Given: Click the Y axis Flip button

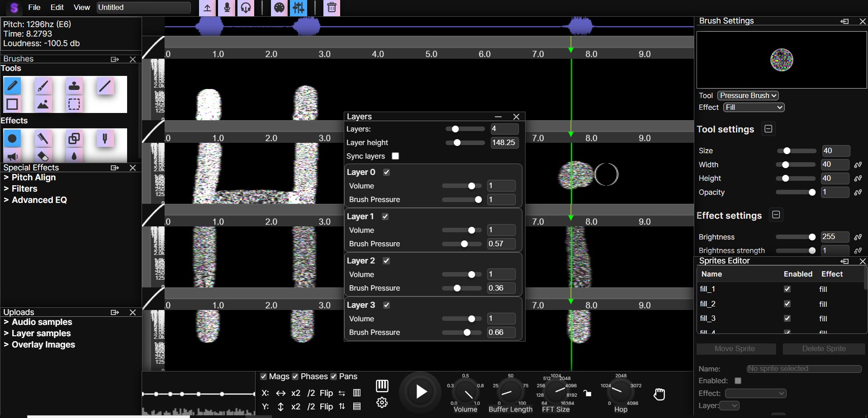Looking at the screenshot, I should [x=326, y=407].
